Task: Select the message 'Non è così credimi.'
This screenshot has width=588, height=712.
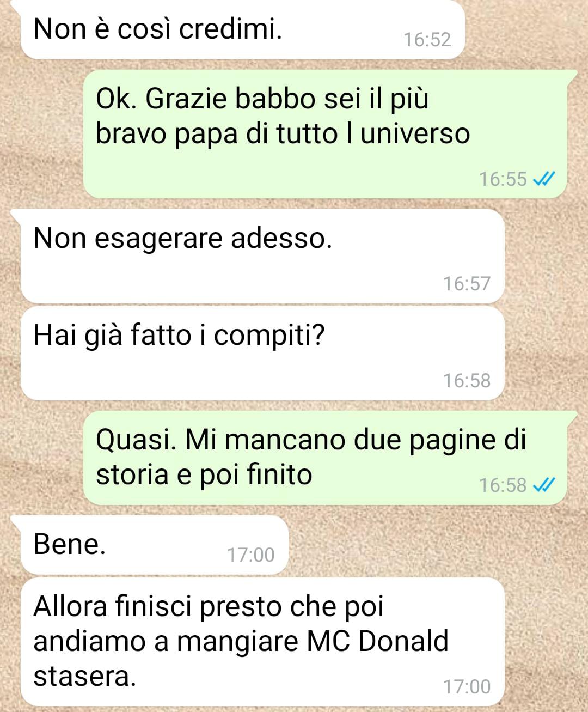Action: pyautogui.click(x=242, y=29)
